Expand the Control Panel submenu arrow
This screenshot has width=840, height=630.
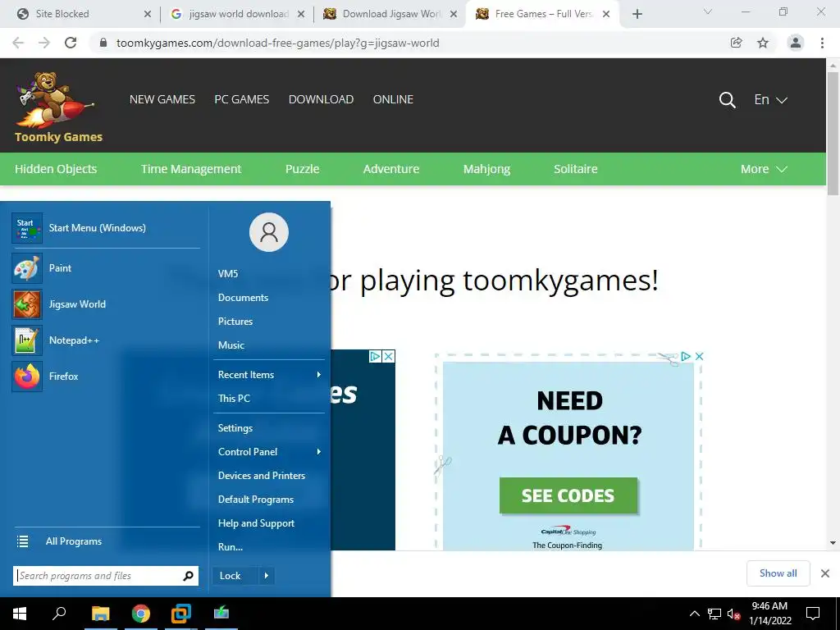[319, 452]
